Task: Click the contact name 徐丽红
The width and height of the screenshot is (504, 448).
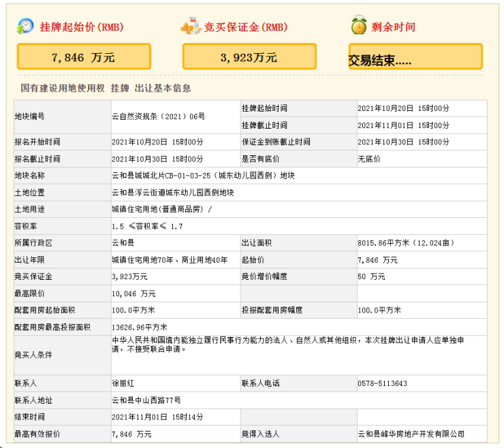Action: click(x=123, y=383)
